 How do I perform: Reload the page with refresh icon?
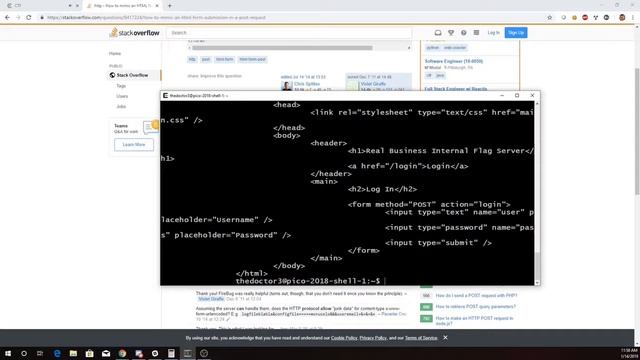[29, 18]
